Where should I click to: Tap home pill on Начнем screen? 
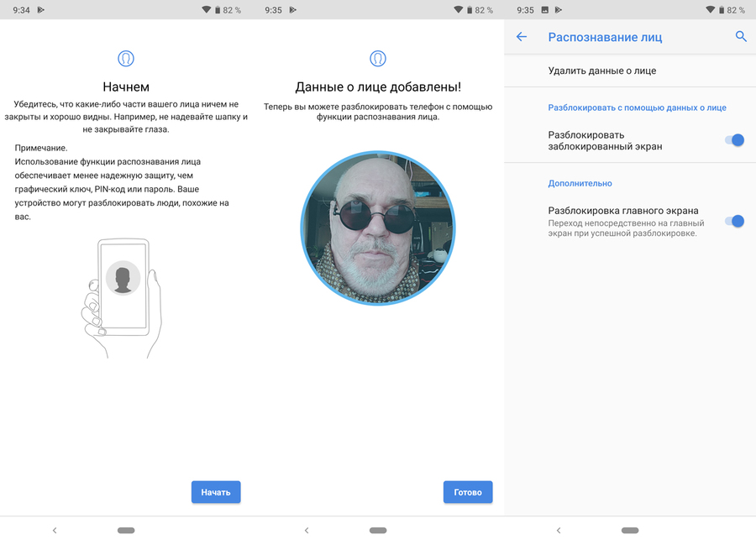[x=126, y=530]
